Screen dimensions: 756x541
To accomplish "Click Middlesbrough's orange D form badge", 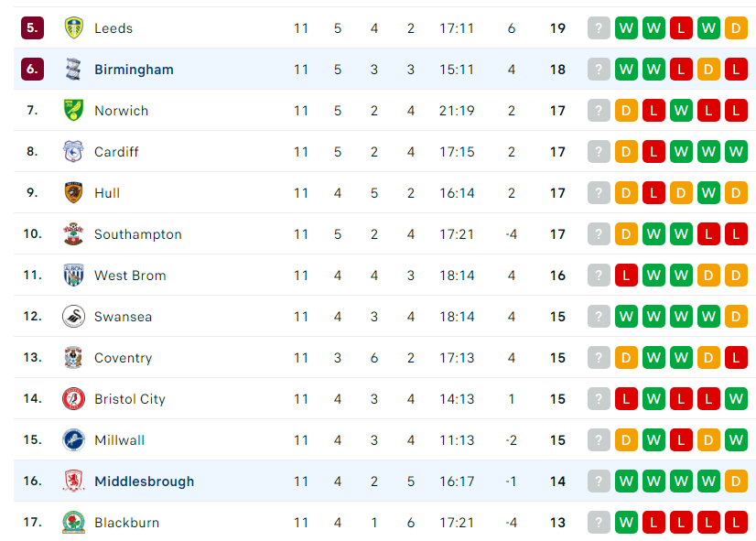I will pyautogui.click(x=736, y=481).
